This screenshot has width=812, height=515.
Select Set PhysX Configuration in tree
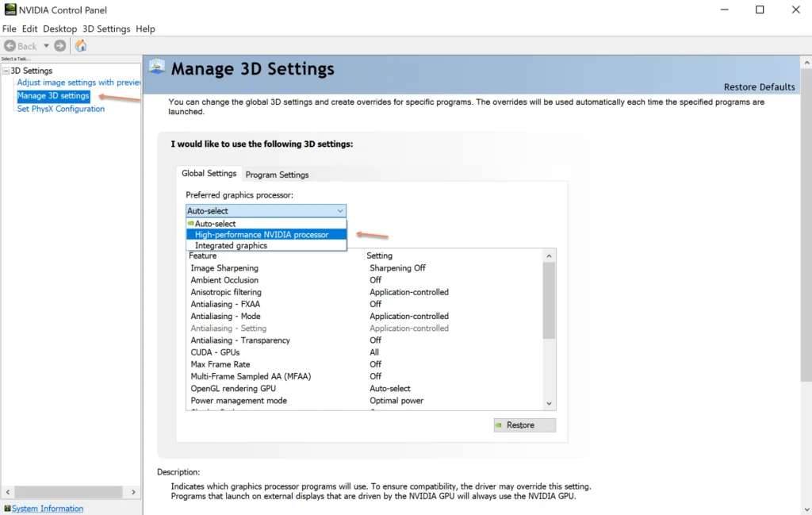click(x=61, y=109)
